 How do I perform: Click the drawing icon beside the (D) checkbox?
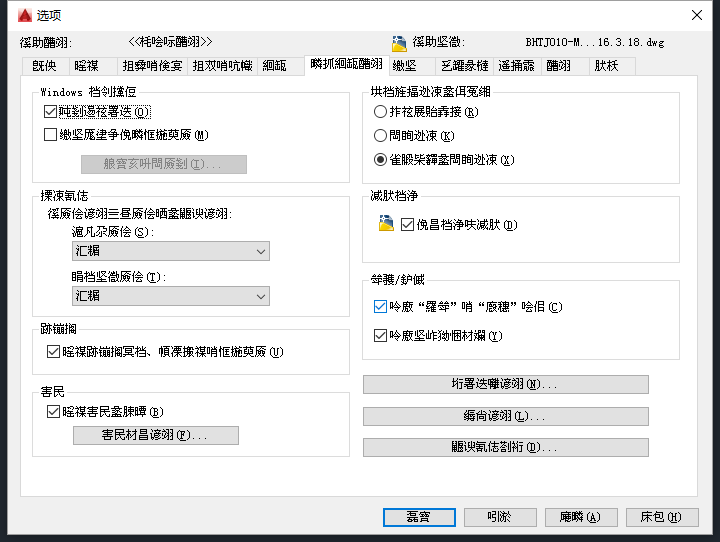click(x=386, y=223)
